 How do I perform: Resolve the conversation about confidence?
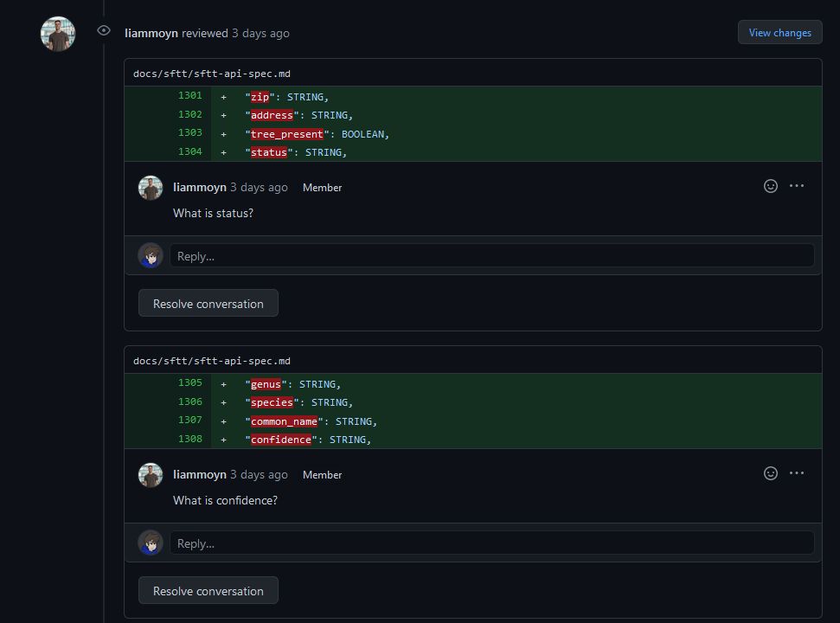click(208, 590)
